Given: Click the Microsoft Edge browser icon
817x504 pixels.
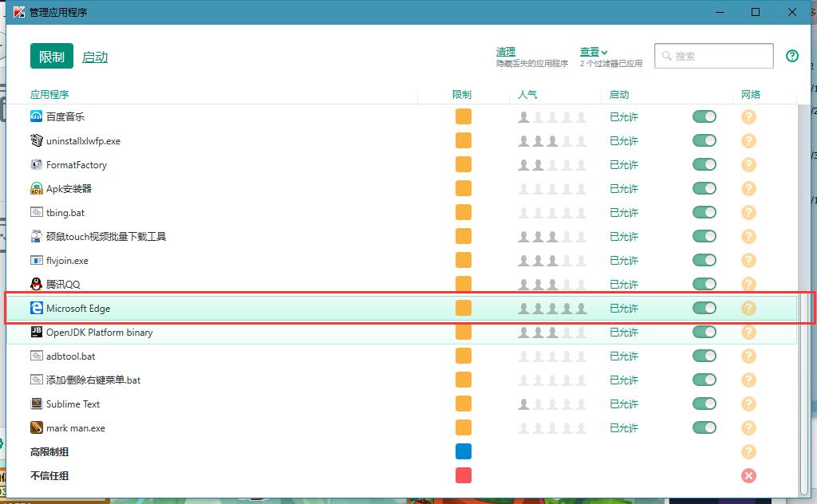Looking at the screenshot, I should 36,309.
